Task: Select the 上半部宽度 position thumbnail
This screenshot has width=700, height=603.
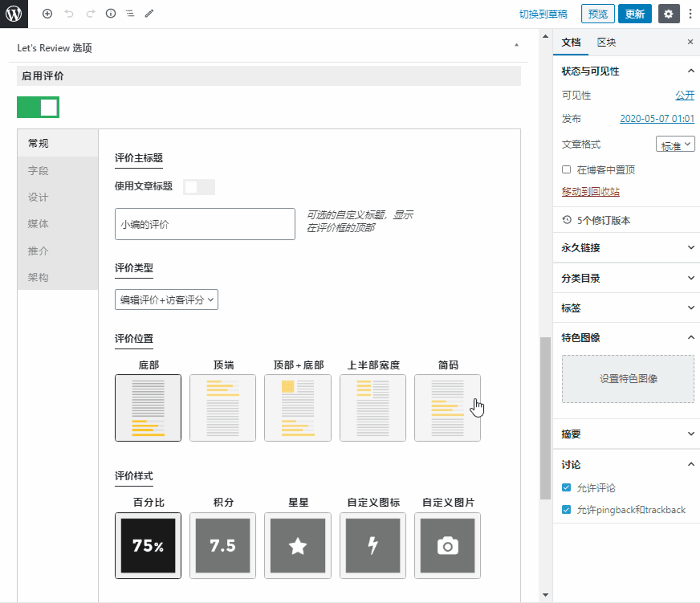Action: [372, 408]
